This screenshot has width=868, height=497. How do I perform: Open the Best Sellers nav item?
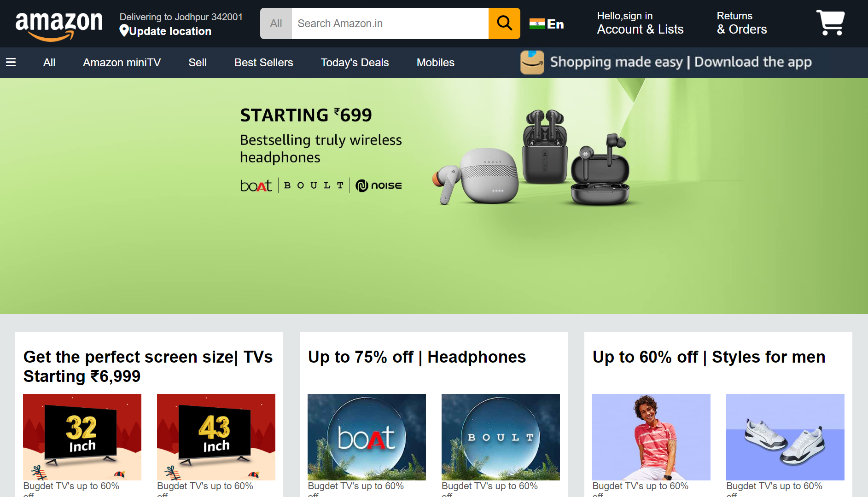point(263,63)
